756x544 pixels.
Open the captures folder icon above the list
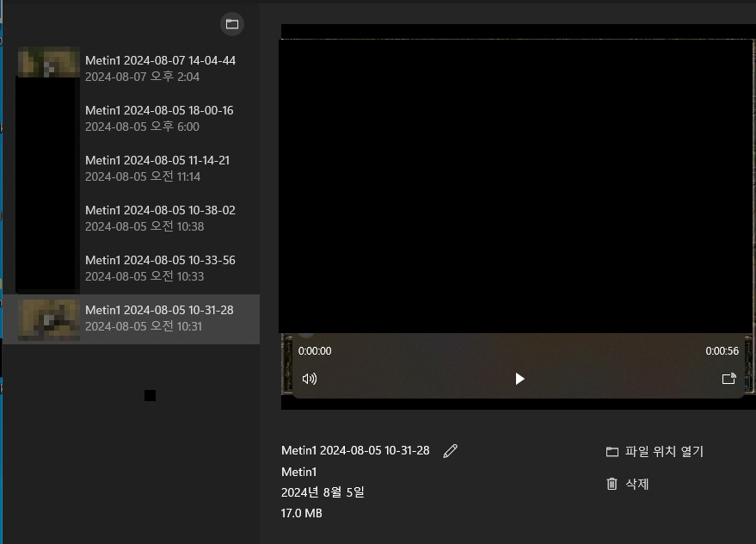coord(232,24)
